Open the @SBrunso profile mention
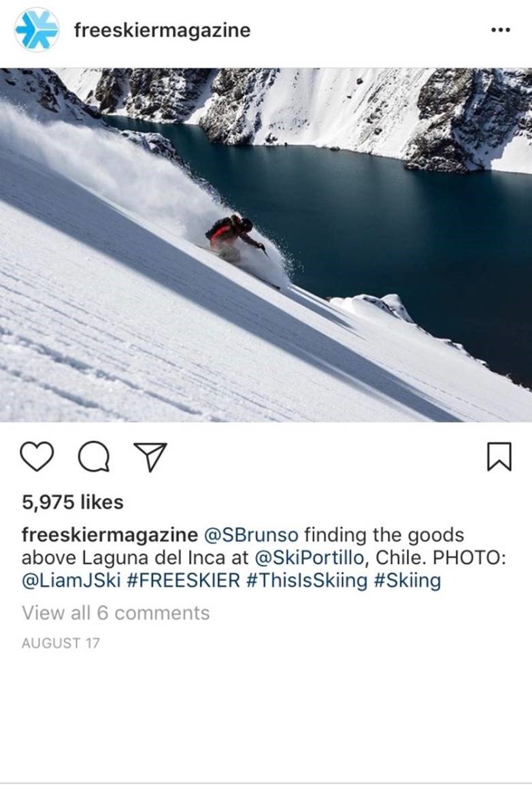The image size is (532, 785). 251,535
